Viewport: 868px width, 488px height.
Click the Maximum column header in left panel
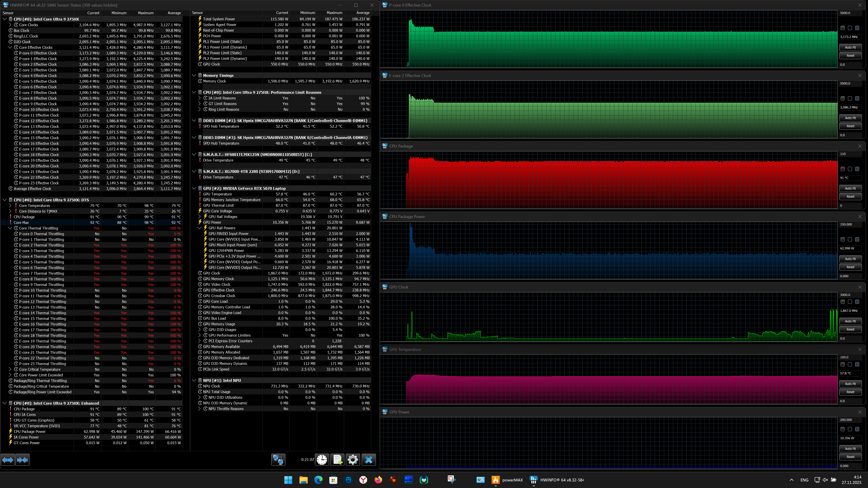click(x=145, y=13)
